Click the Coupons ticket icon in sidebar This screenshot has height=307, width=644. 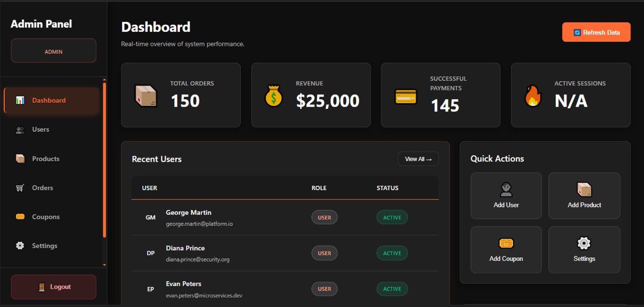pyautogui.click(x=20, y=217)
